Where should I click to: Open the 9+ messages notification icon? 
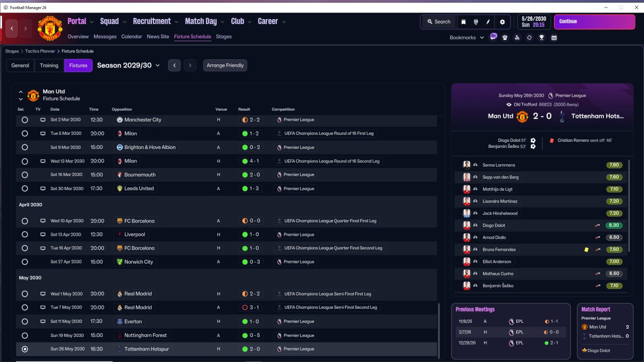pos(494,37)
